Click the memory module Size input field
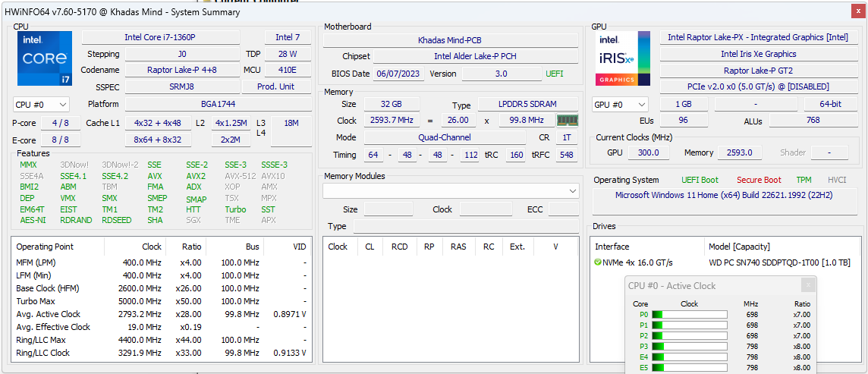This screenshot has width=868, height=374. point(388,209)
